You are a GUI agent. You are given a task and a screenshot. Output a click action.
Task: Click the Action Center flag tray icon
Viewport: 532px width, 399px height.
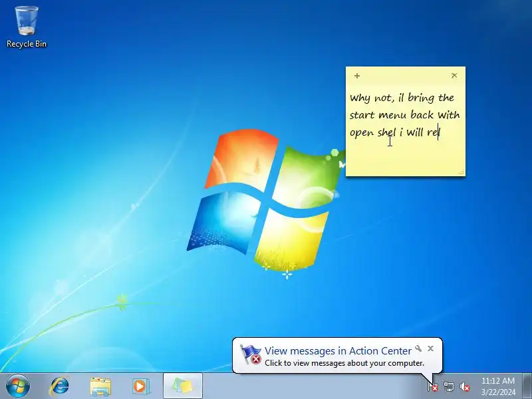pyautogui.click(x=433, y=386)
